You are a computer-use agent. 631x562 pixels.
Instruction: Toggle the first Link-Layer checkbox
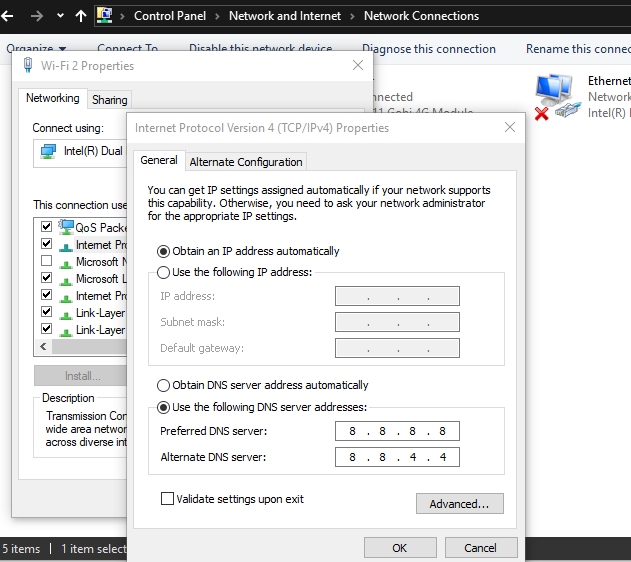point(46,312)
